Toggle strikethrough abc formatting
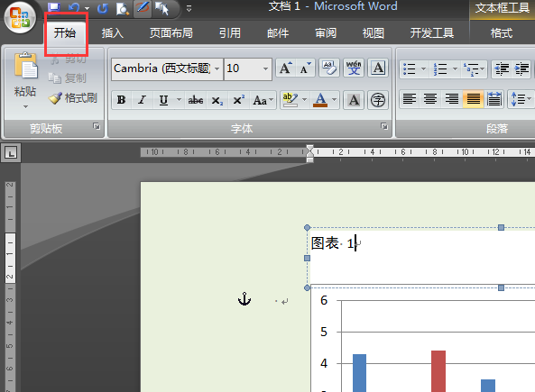 [196, 100]
